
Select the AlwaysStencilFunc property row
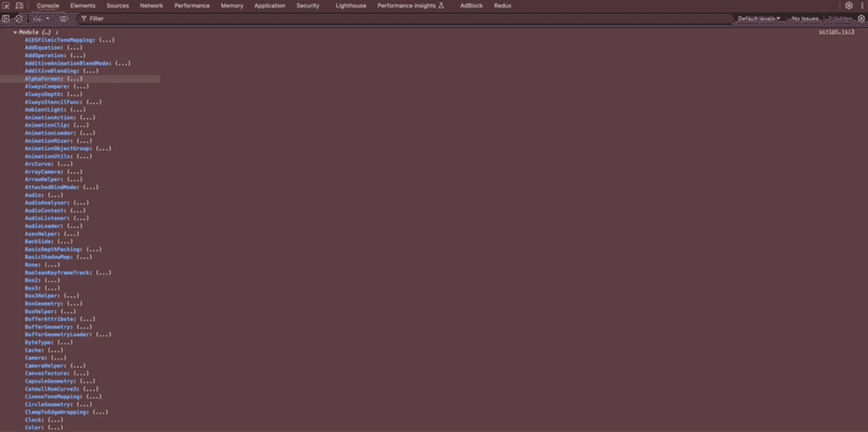pos(63,103)
